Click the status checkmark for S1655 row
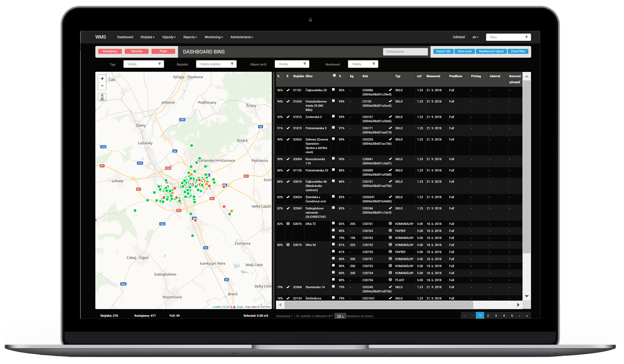624x364 pixels. 288,101
